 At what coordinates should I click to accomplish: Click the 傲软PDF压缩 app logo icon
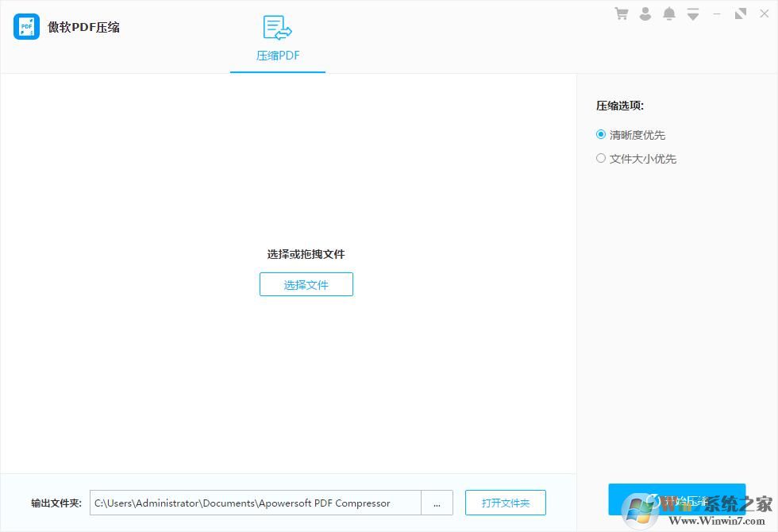click(x=25, y=26)
